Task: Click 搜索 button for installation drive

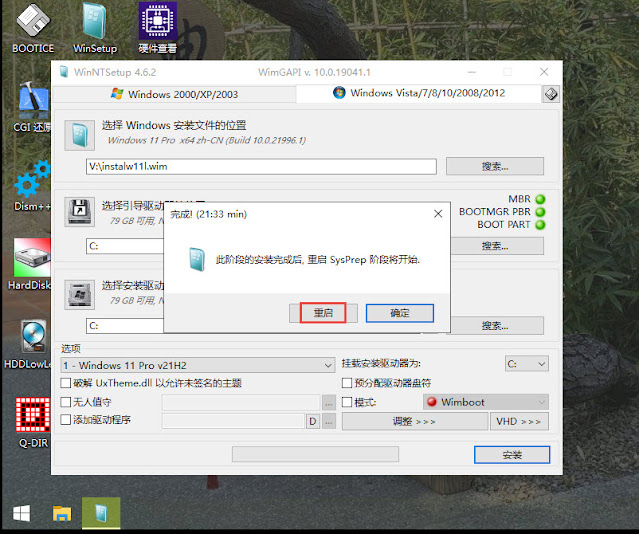Action: pos(497,325)
